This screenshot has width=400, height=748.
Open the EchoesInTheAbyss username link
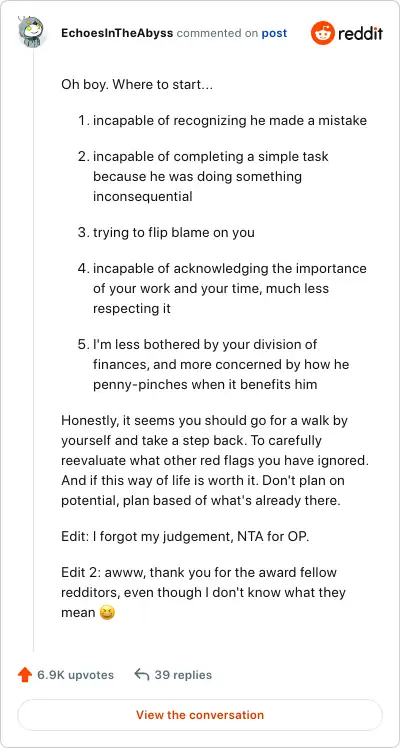tap(117, 33)
